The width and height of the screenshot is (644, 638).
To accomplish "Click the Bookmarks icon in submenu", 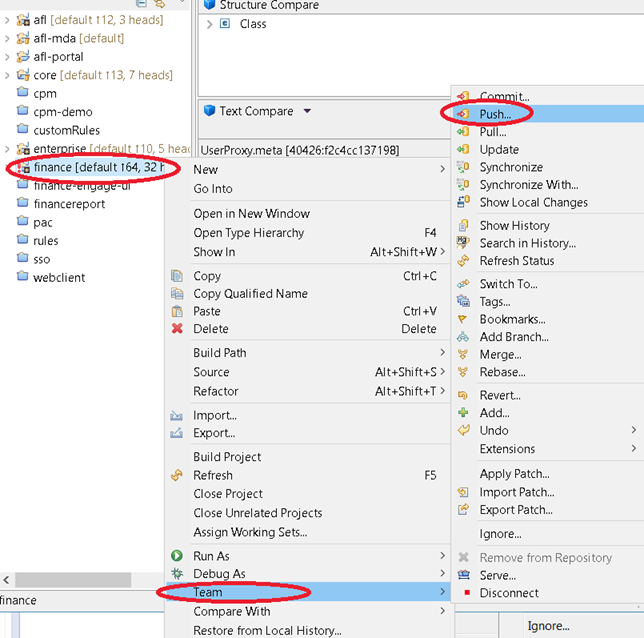I will click(x=463, y=320).
